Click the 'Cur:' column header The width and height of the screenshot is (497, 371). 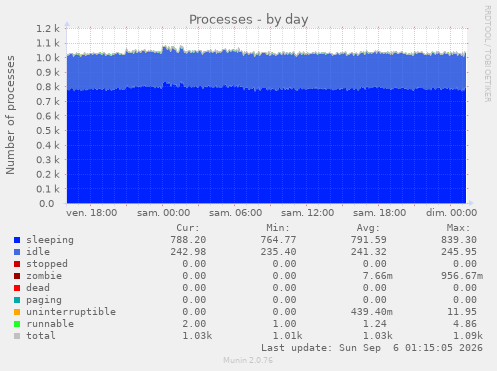pyautogui.click(x=188, y=228)
